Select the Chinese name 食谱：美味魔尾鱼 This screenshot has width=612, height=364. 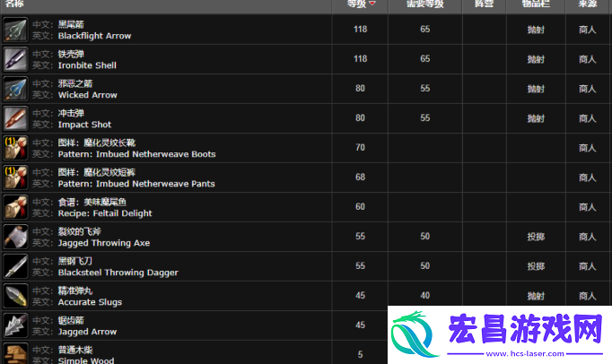[x=92, y=202]
